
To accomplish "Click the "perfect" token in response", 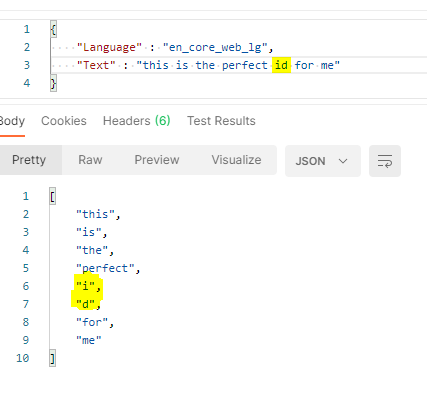I will tap(105, 268).
